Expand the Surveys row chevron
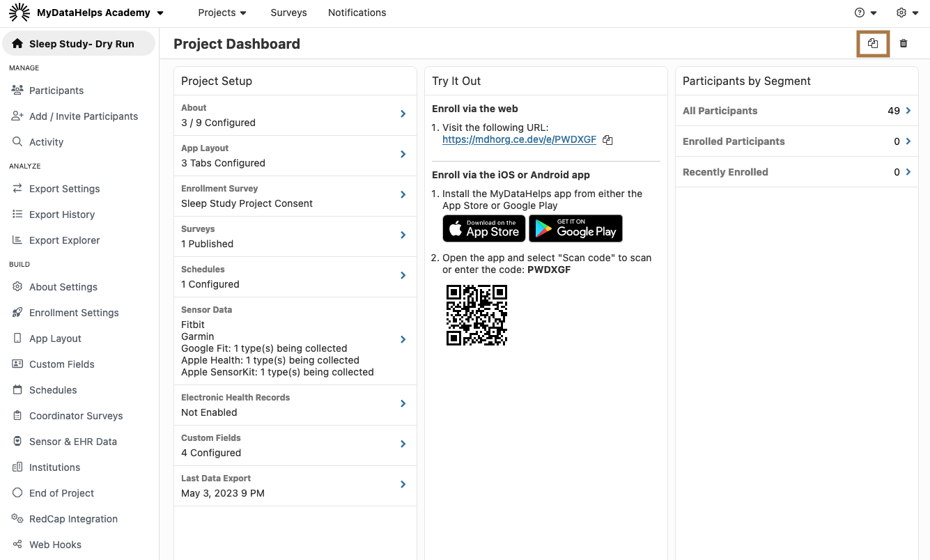930x560 pixels. tap(403, 235)
